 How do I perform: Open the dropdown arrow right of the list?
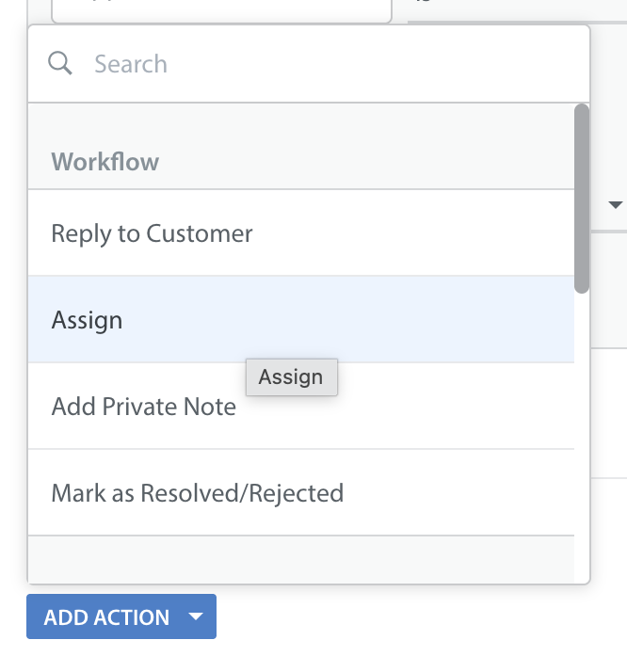617,205
